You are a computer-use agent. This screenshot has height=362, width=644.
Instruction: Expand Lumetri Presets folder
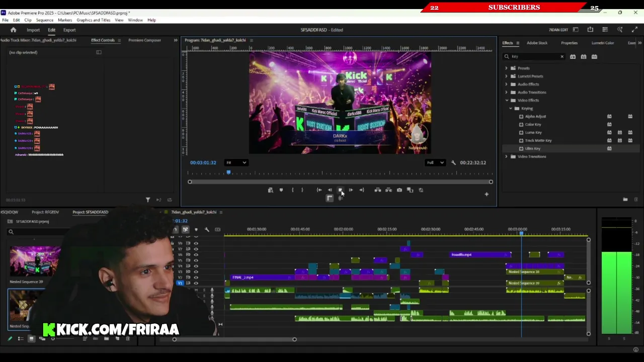click(x=506, y=76)
